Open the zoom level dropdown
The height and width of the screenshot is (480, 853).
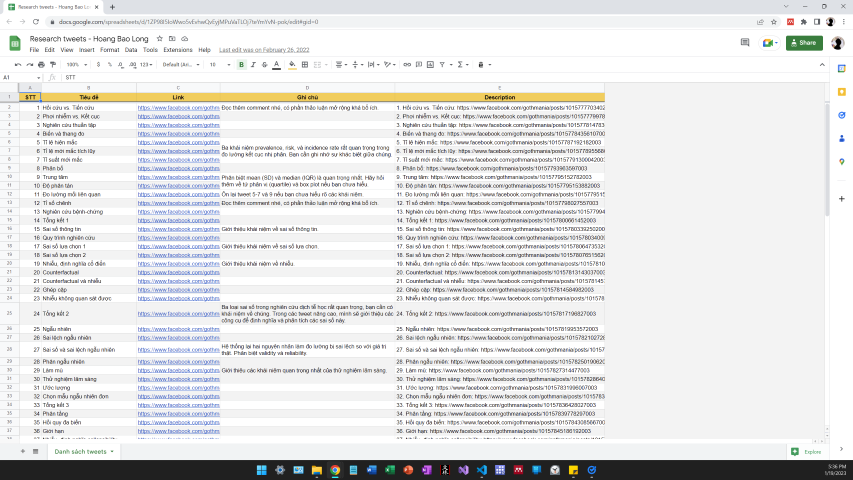pos(77,65)
